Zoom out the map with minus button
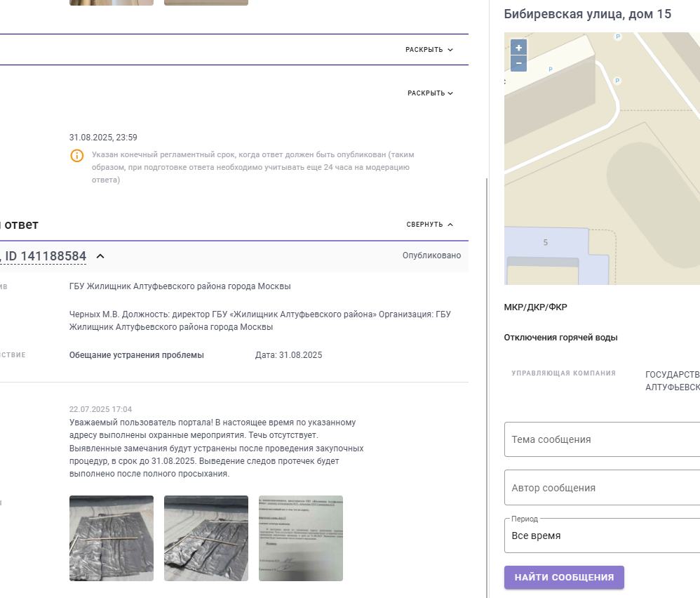Viewport: 700px width, 598px height. [518, 63]
